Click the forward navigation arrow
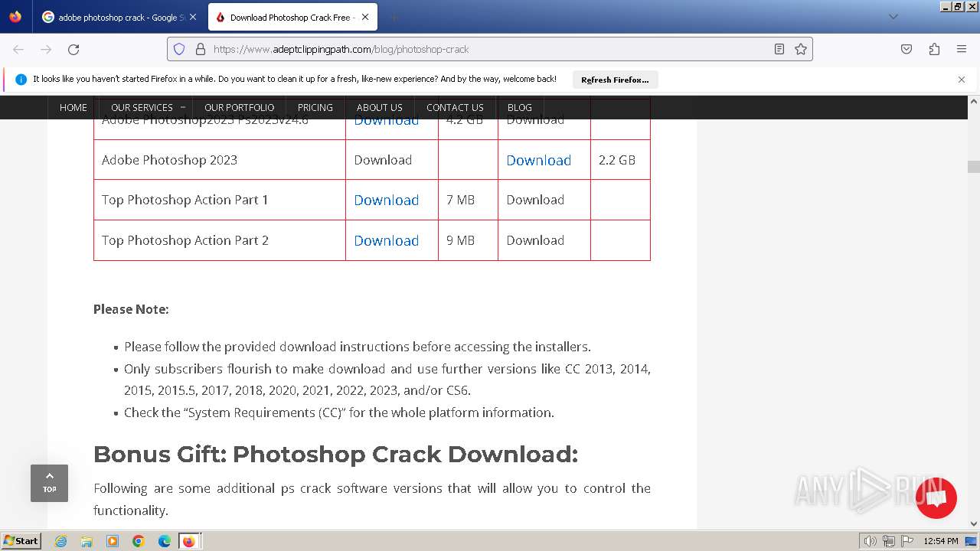 46,49
